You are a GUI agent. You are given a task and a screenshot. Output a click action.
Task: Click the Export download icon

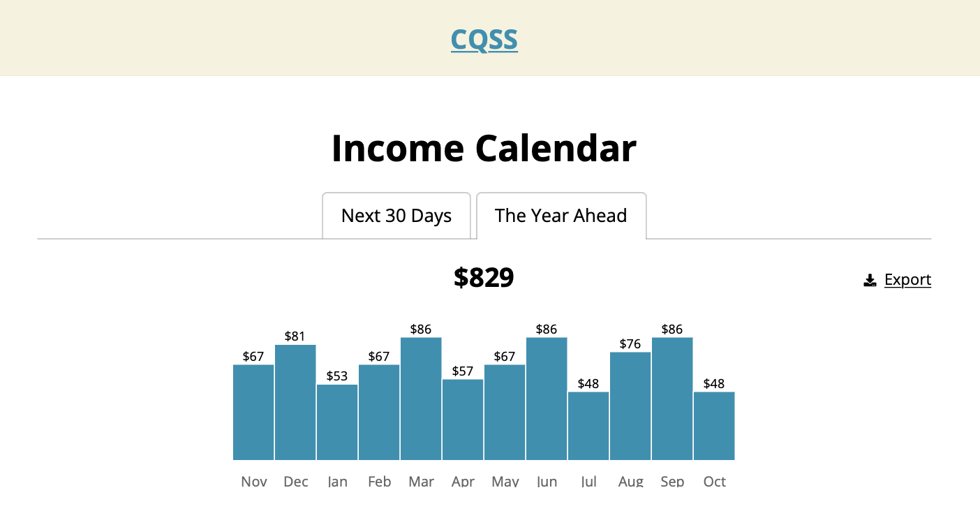coord(870,281)
